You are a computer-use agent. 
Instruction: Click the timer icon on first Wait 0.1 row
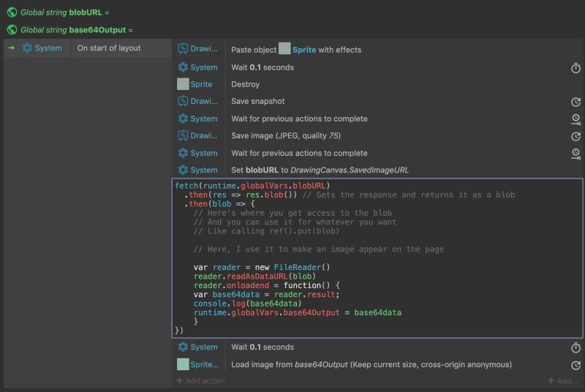click(x=575, y=68)
